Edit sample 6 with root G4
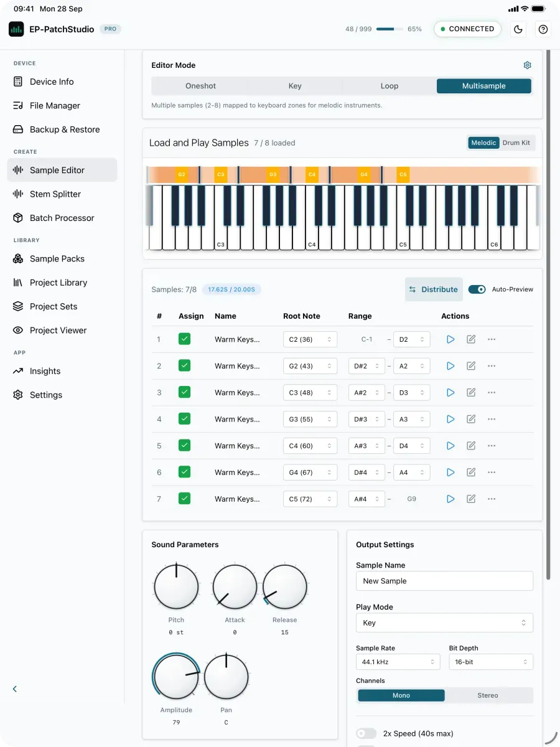This screenshot has height=747, width=560. coord(471,472)
